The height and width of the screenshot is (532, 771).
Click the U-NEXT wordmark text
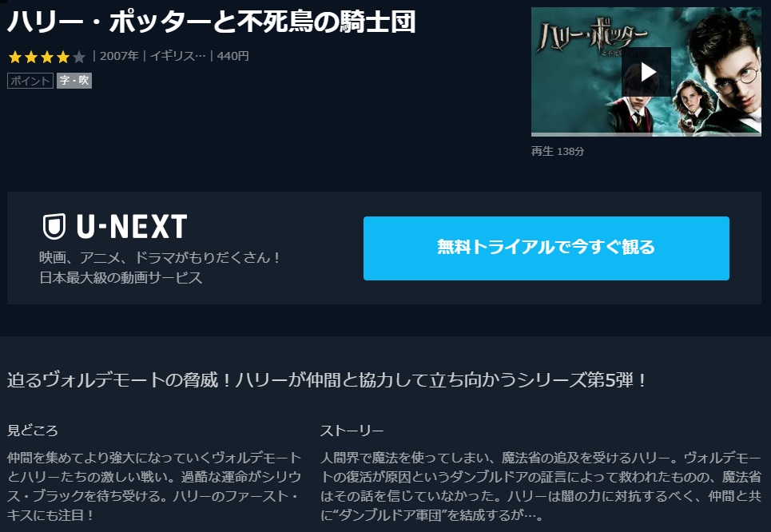pyautogui.click(x=132, y=227)
